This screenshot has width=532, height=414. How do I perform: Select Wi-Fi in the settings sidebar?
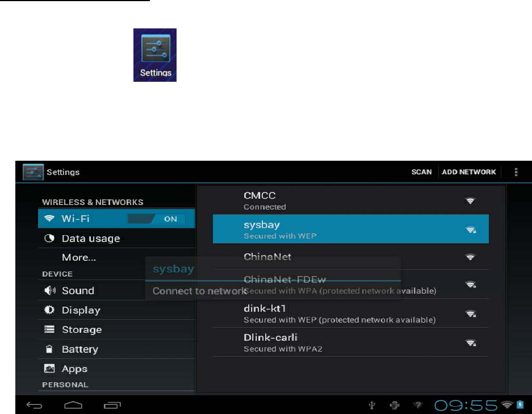tap(116, 219)
